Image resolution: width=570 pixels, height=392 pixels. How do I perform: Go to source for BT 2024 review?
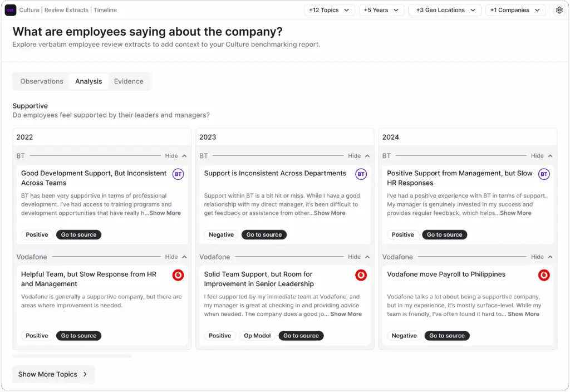click(x=445, y=235)
